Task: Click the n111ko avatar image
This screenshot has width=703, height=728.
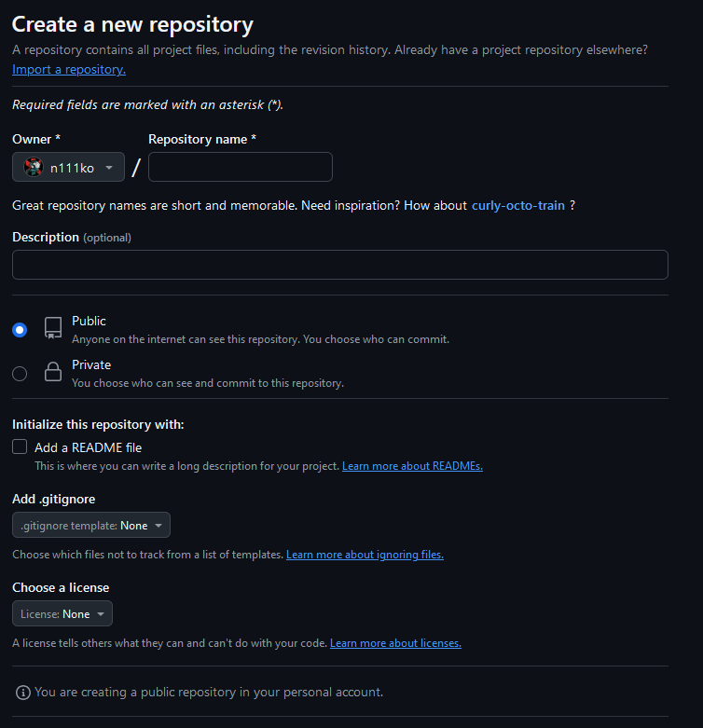Action: pos(34,167)
